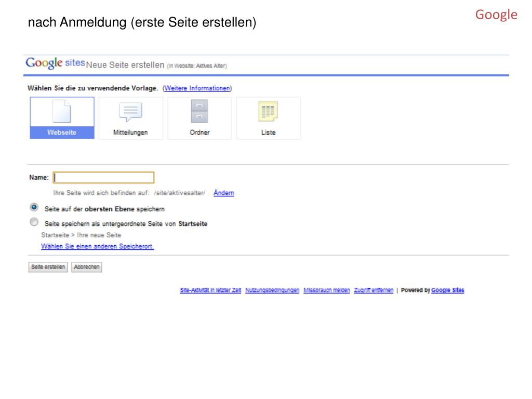
Task: Click the 'Seite erstellen' button
Action: [48, 267]
